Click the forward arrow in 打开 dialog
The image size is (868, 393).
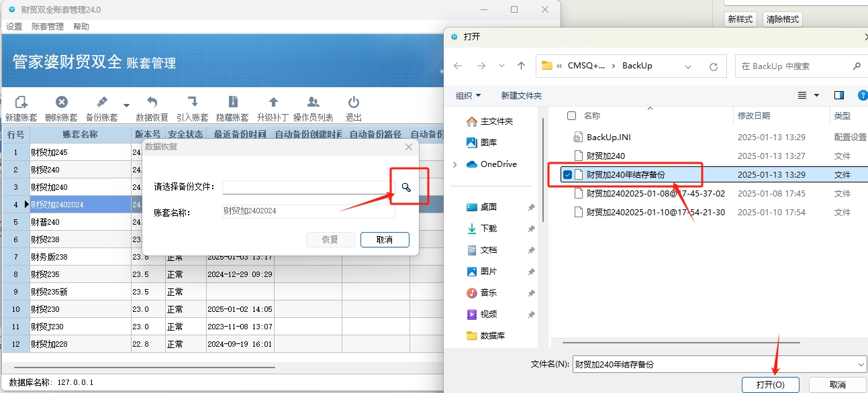tap(481, 66)
